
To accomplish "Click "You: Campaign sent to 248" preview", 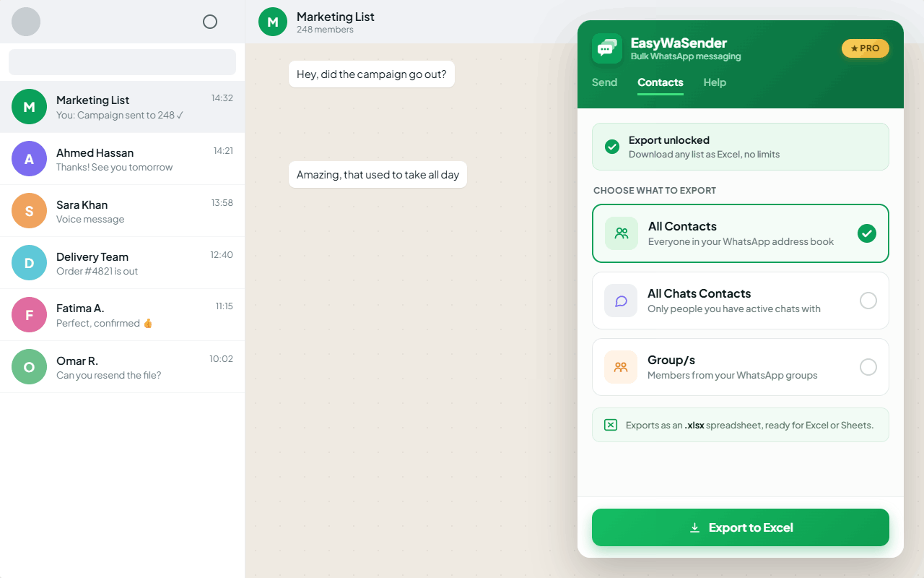I will point(120,115).
